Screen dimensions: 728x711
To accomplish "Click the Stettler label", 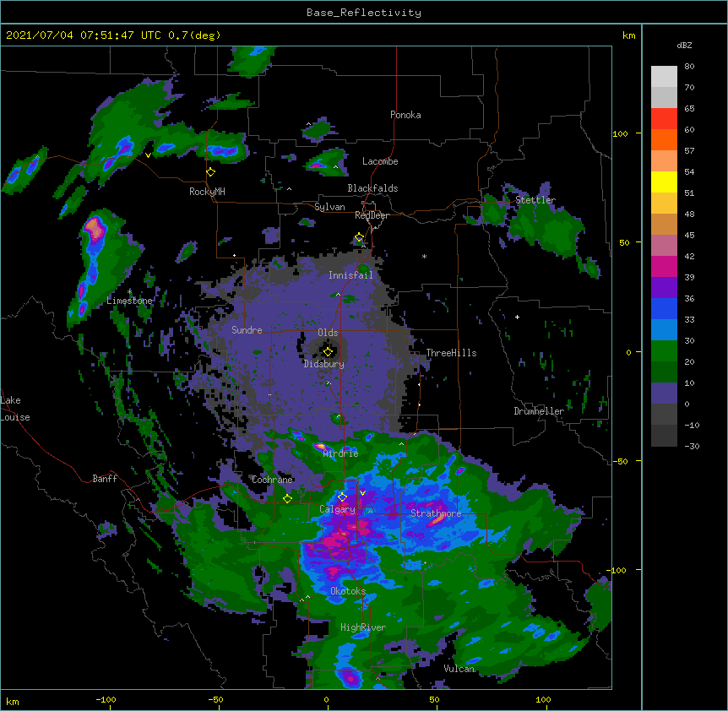I will click(x=535, y=200).
